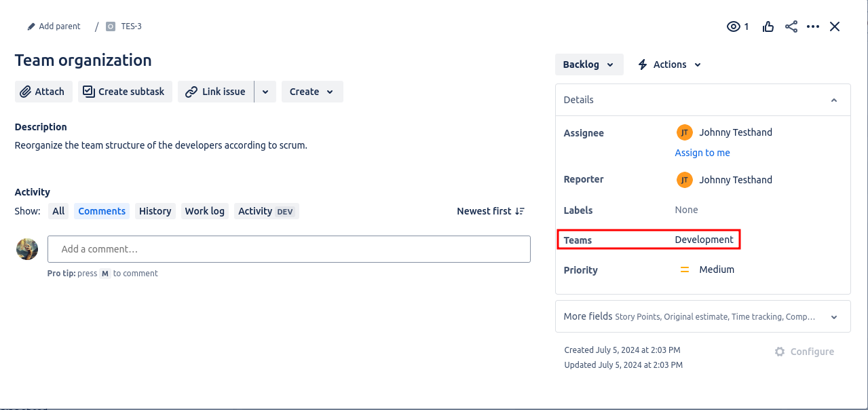Click the TES-3 issue type icon
This screenshot has width=868, height=410.
[x=111, y=26]
